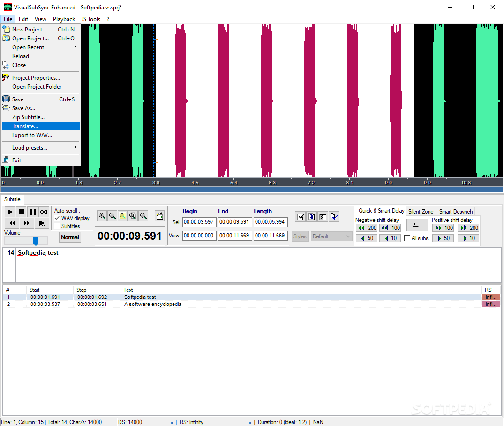Pause the audio playback
Viewport: 504px width, 427px height.
(33, 212)
